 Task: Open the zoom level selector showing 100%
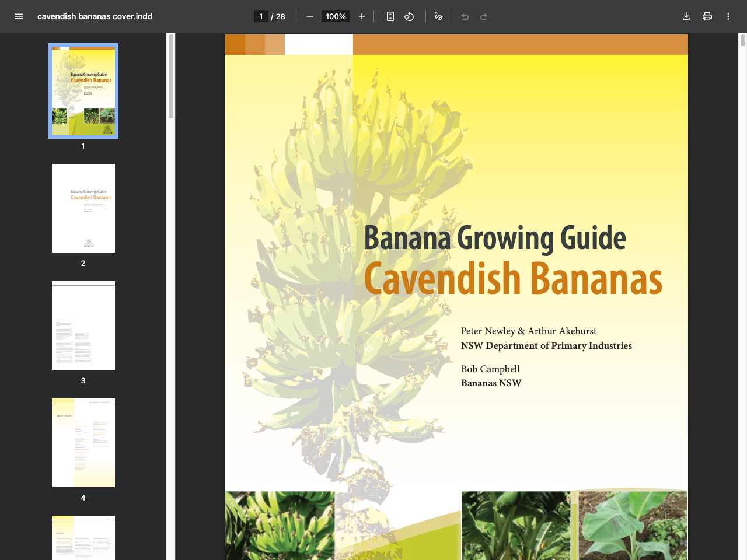[336, 16]
